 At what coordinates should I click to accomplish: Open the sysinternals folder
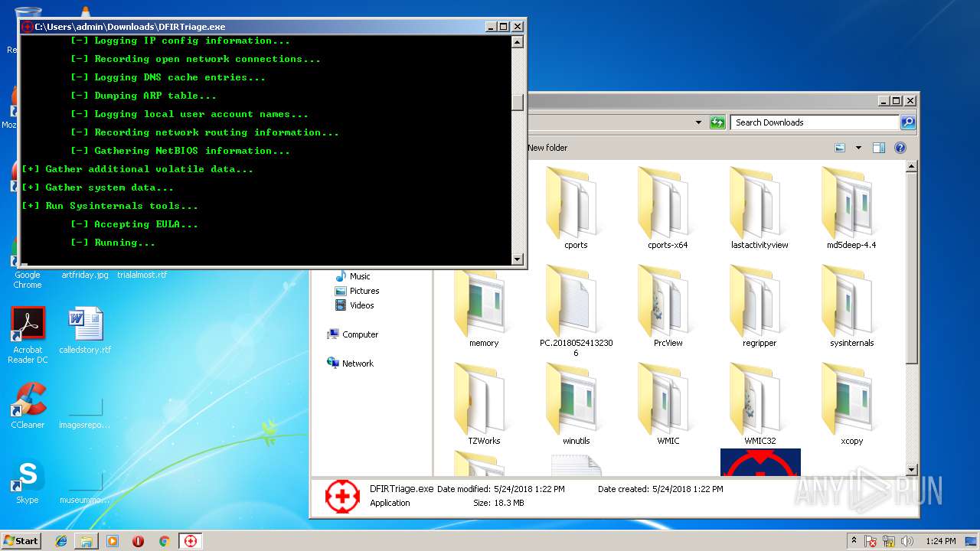click(x=851, y=306)
